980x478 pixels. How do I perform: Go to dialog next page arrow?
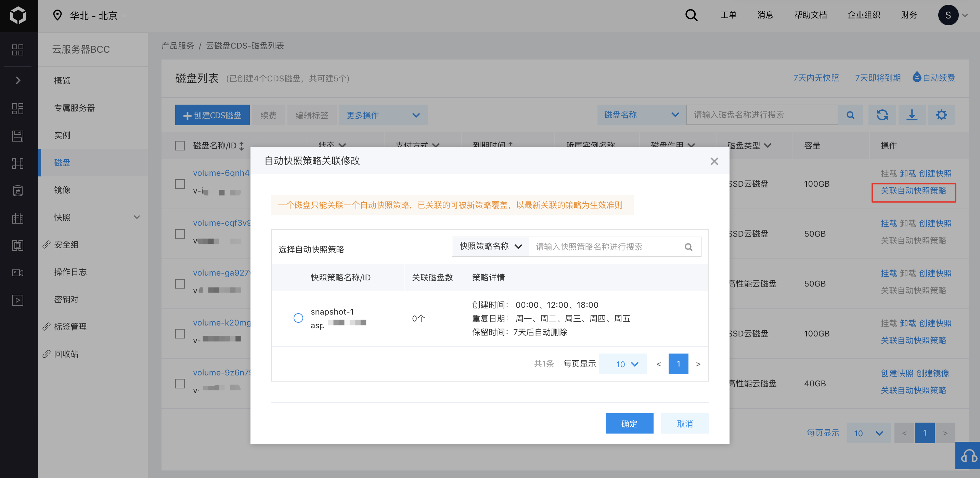click(x=698, y=364)
